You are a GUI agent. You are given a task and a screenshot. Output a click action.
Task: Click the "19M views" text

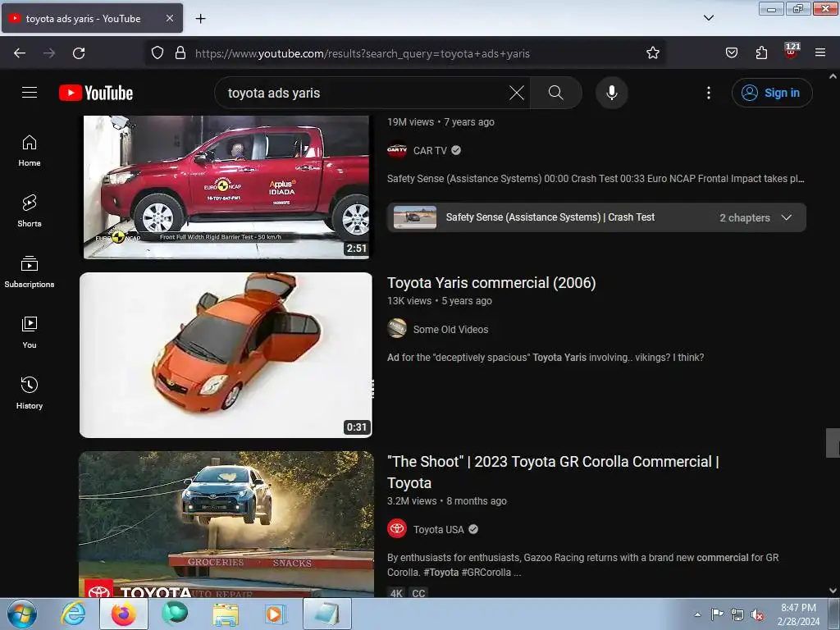(410, 122)
